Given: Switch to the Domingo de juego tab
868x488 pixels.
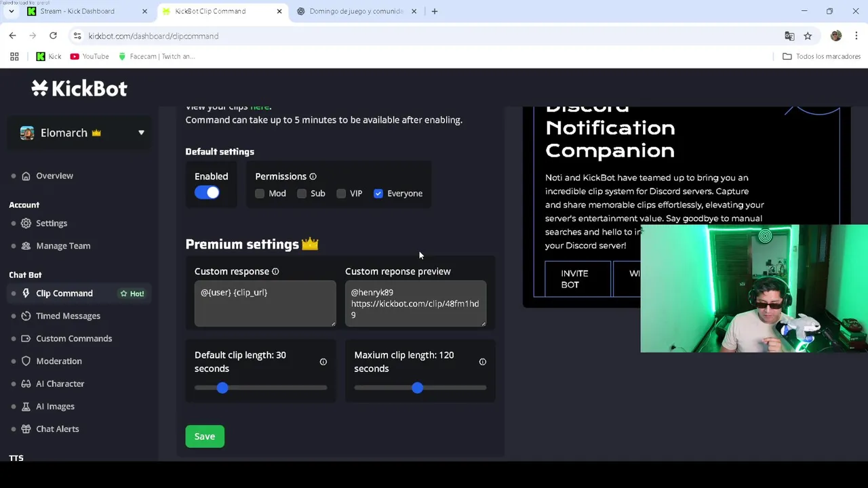Looking at the screenshot, I should 356,12.
